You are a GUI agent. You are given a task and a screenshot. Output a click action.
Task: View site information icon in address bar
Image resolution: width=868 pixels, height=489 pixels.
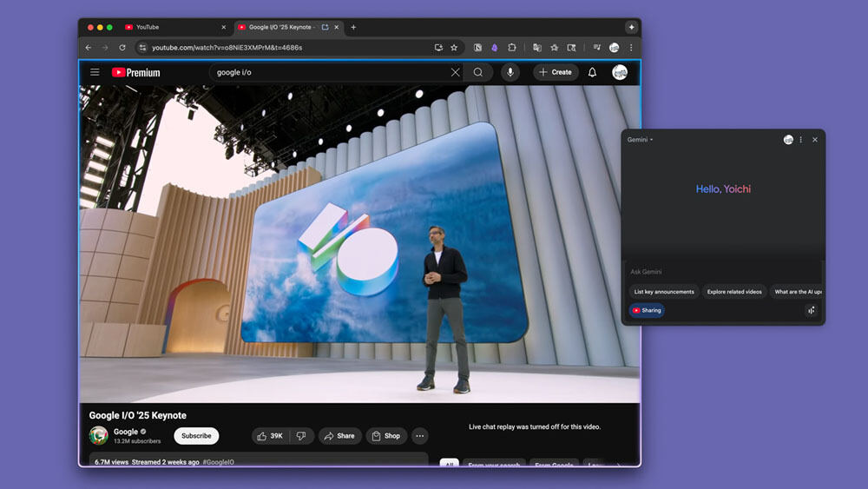tap(143, 48)
